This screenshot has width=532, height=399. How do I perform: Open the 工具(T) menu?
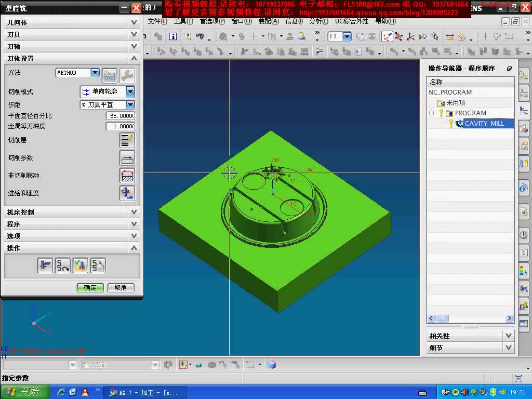click(183, 21)
